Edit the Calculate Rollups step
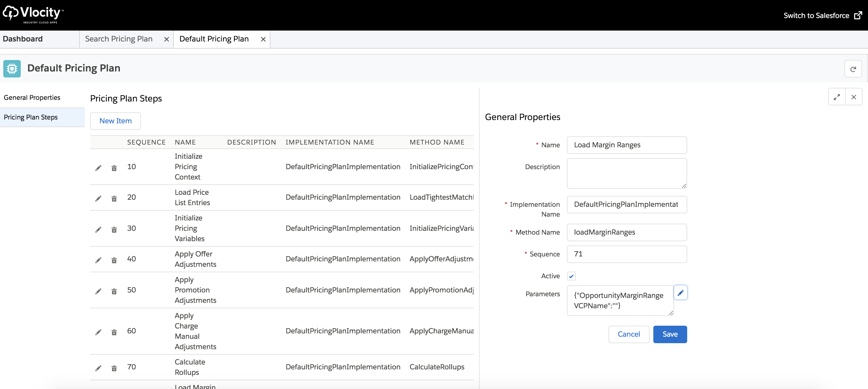 point(98,368)
